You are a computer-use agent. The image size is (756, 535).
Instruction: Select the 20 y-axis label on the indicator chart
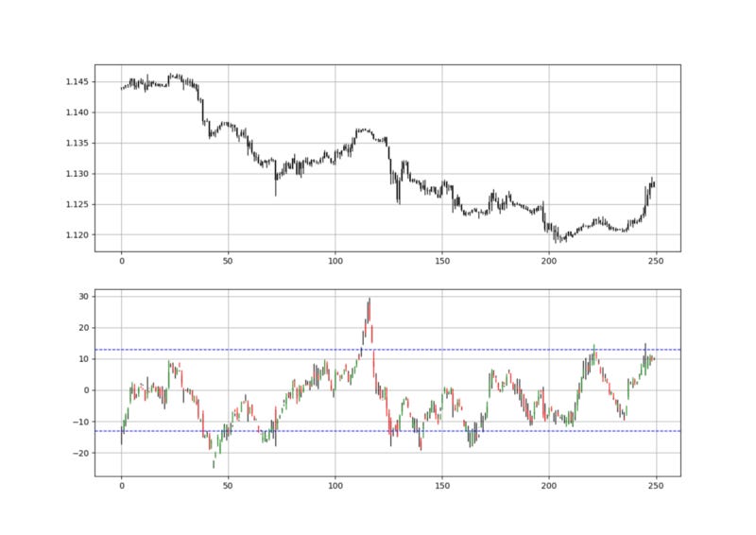click(x=83, y=328)
